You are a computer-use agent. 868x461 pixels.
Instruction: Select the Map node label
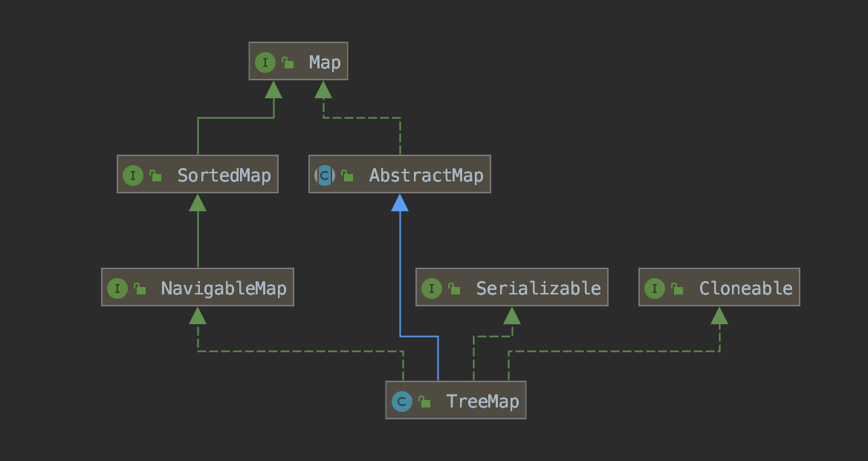[325, 62]
